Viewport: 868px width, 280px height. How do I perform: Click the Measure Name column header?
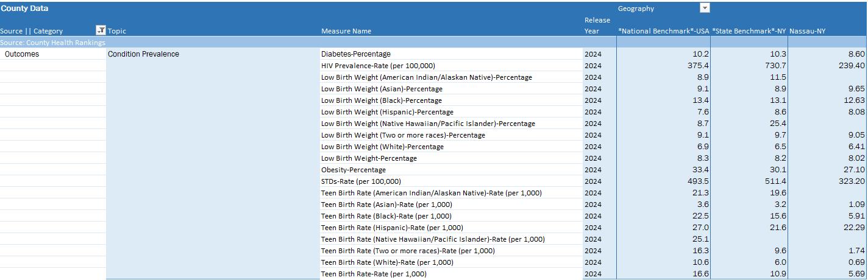click(x=346, y=31)
